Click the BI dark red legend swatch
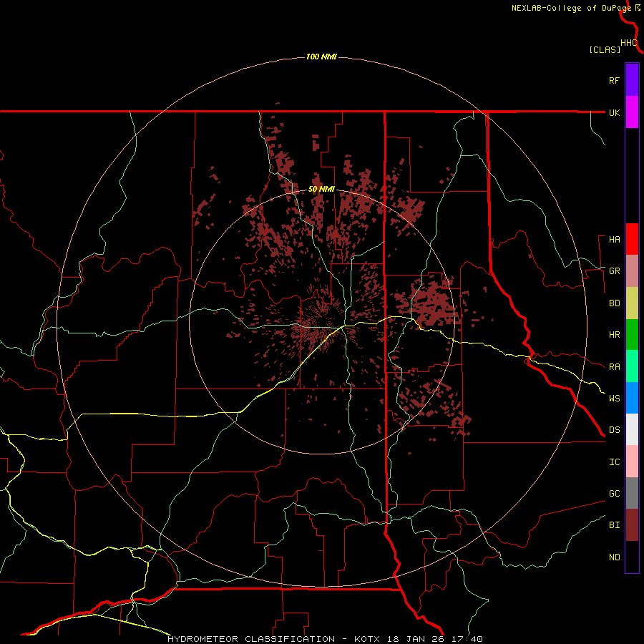This screenshot has height=644, width=644. [x=632, y=525]
